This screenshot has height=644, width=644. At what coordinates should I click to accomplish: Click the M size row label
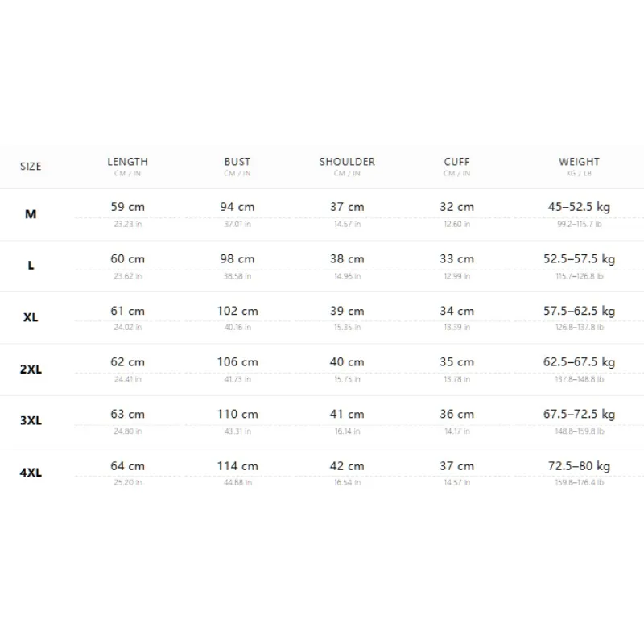(31, 214)
